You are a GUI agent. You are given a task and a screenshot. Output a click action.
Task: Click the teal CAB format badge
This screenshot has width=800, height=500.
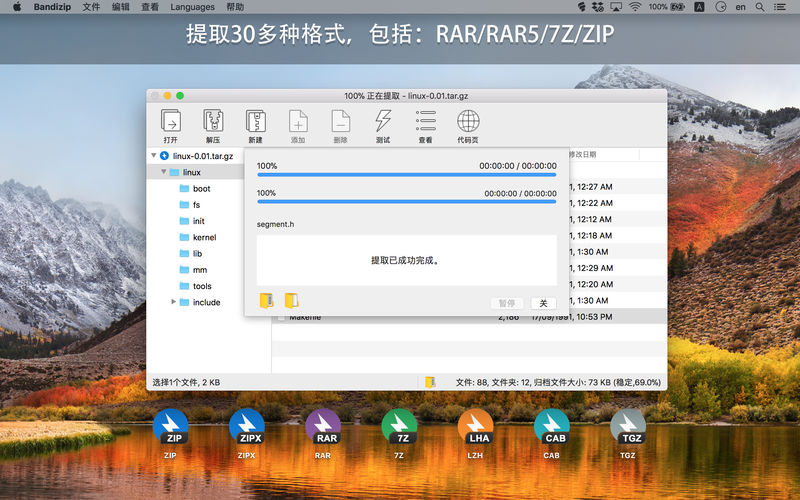click(x=552, y=427)
